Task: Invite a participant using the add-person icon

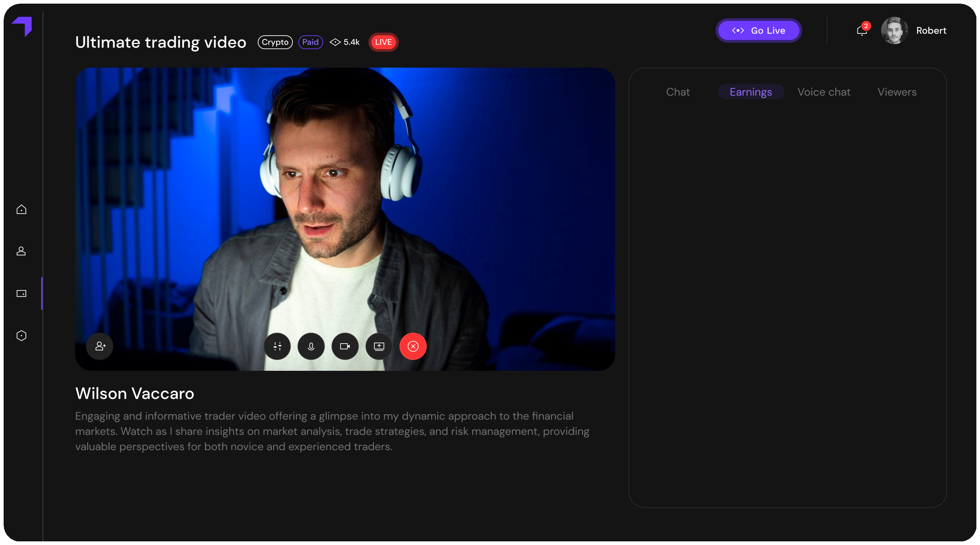Action: point(99,346)
